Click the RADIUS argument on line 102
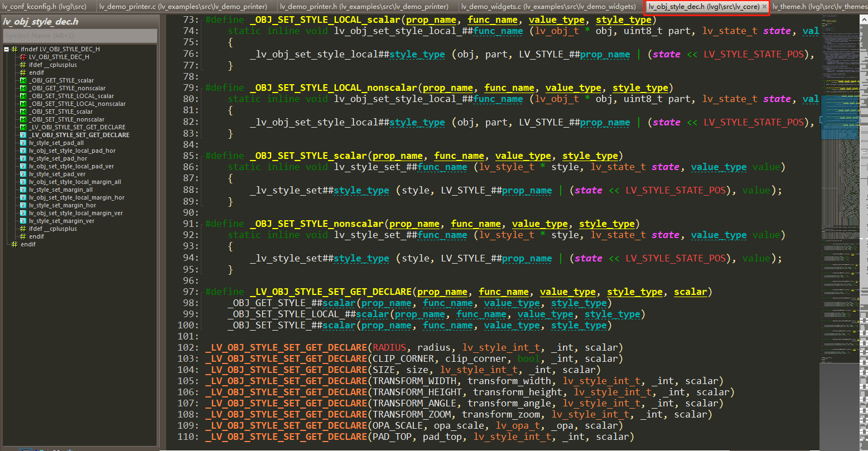The image size is (868, 451). click(x=389, y=347)
